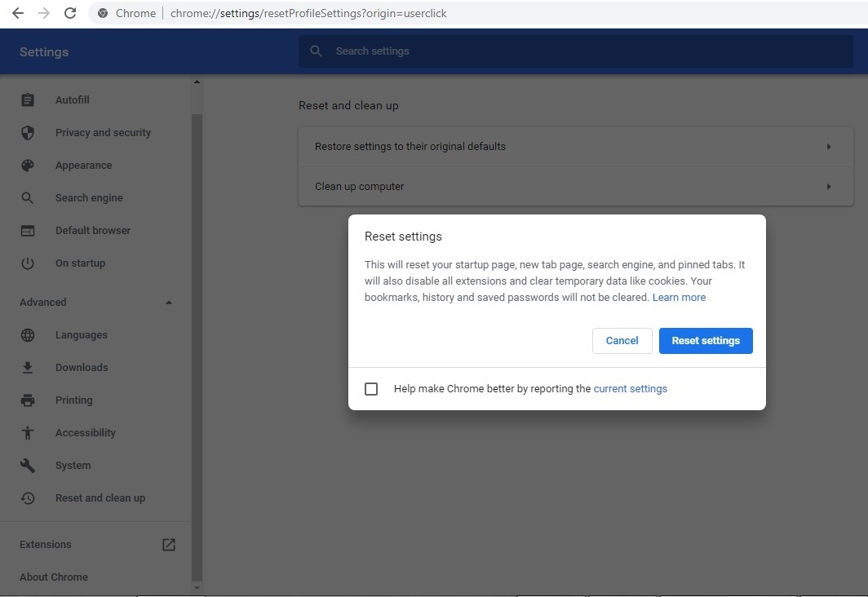The height and width of the screenshot is (597, 868).
Task: Click the Languages globe icon
Action: pos(28,335)
